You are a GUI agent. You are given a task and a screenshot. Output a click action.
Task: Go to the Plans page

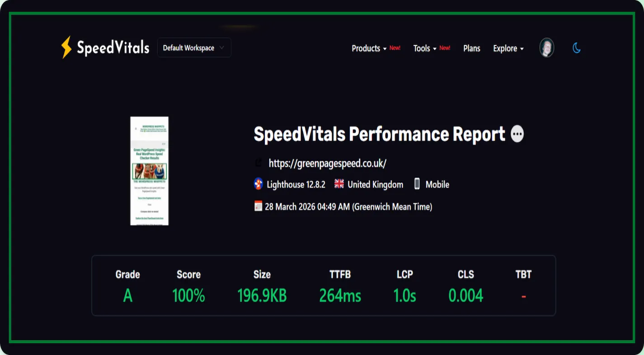coord(471,48)
